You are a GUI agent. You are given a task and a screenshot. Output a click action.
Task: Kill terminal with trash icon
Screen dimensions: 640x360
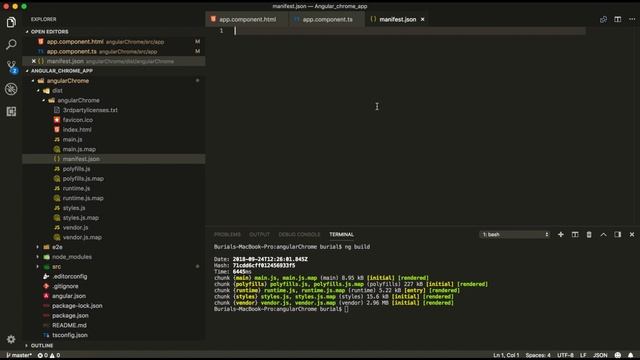click(589, 234)
